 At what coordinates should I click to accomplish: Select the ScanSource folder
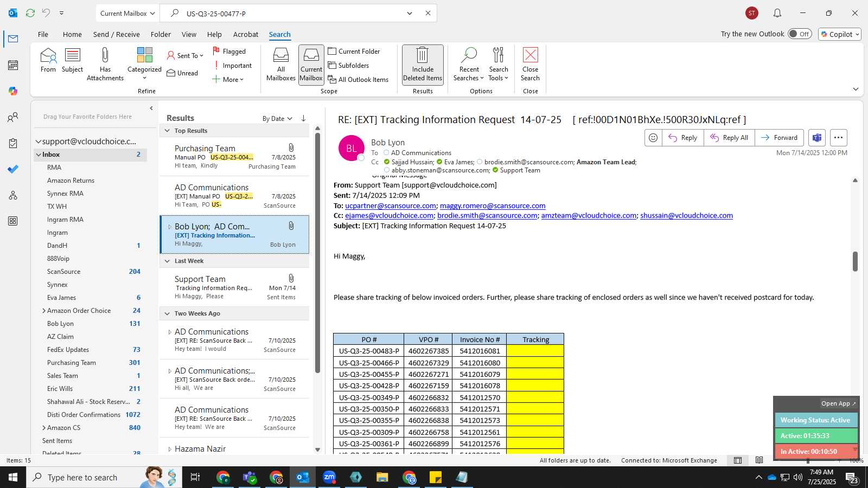(63, 272)
